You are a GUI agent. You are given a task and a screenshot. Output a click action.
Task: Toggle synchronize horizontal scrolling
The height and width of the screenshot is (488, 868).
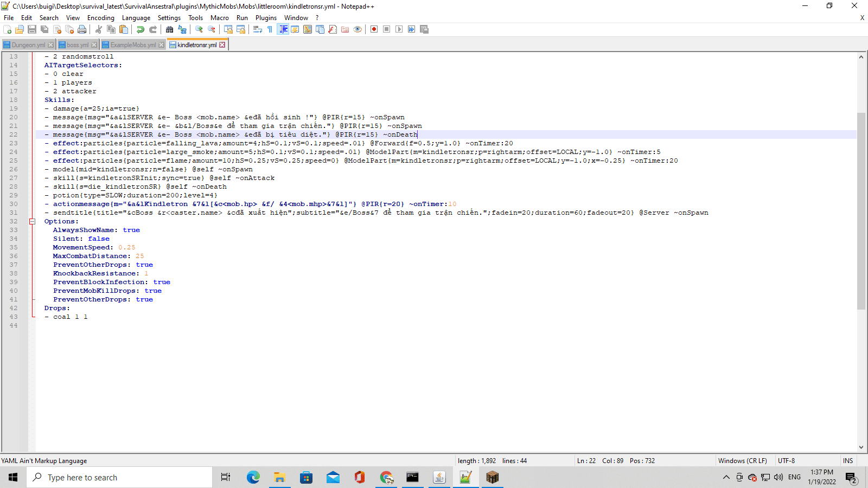point(241,29)
